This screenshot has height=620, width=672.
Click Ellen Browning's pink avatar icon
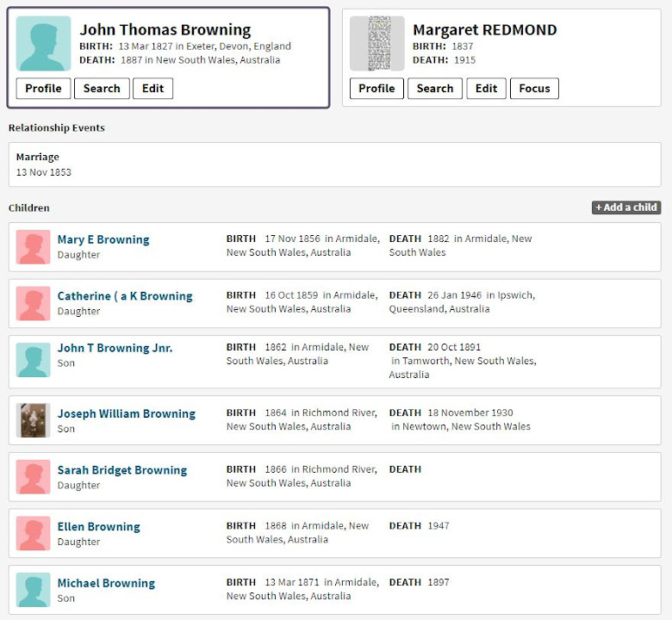[x=33, y=533]
